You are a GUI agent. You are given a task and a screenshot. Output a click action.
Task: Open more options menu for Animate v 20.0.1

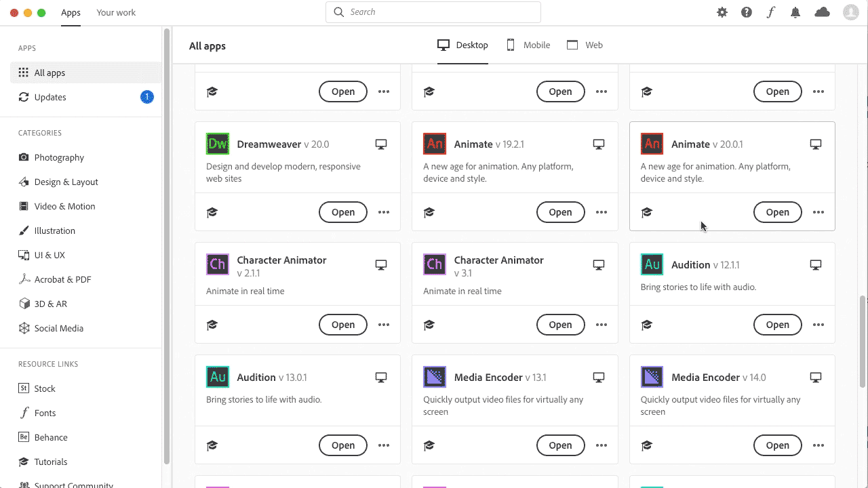click(818, 212)
